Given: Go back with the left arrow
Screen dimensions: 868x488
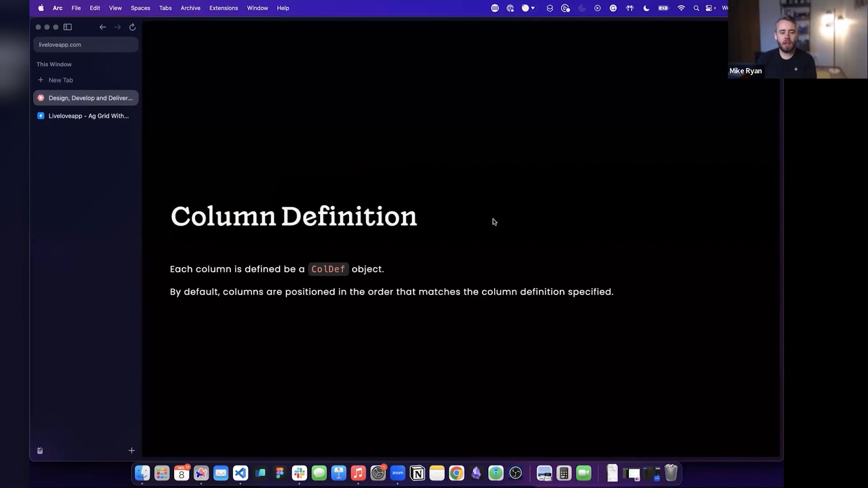Looking at the screenshot, I should click(x=103, y=27).
